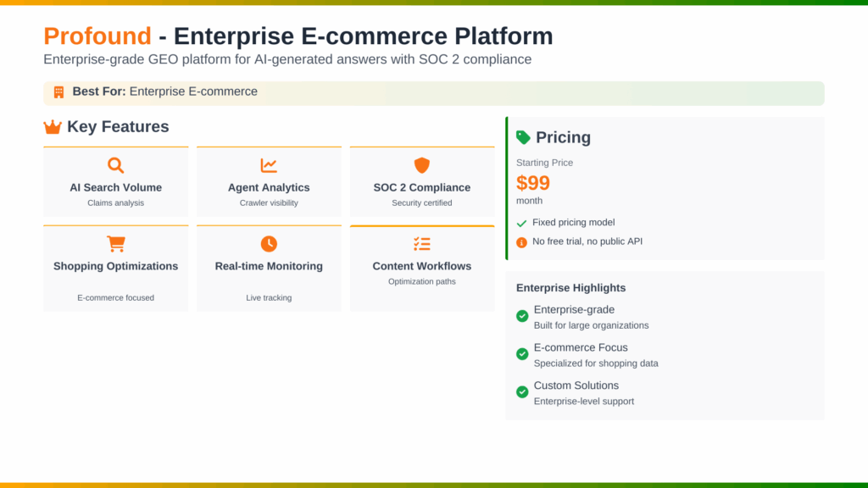Click the green check beside Custom Solutions
Image resolution: width=868 pixels, height=488 pixels.
[522, 391]
